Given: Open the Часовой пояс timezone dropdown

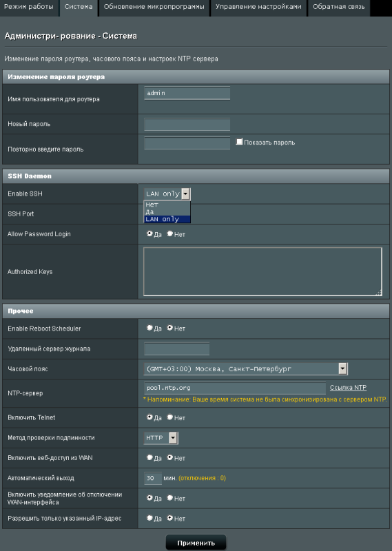Looking at the screenshot, I should [246, 368].
